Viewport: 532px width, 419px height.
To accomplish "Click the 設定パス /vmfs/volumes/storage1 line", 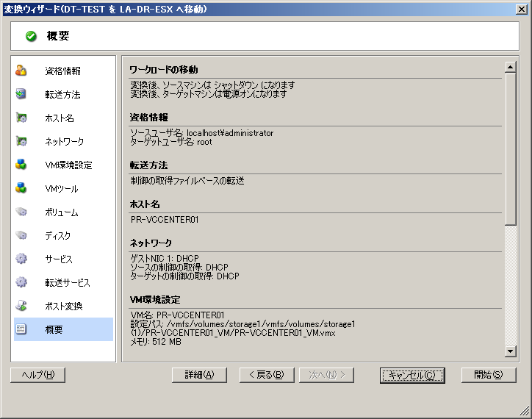I will [x=243, y=324].
